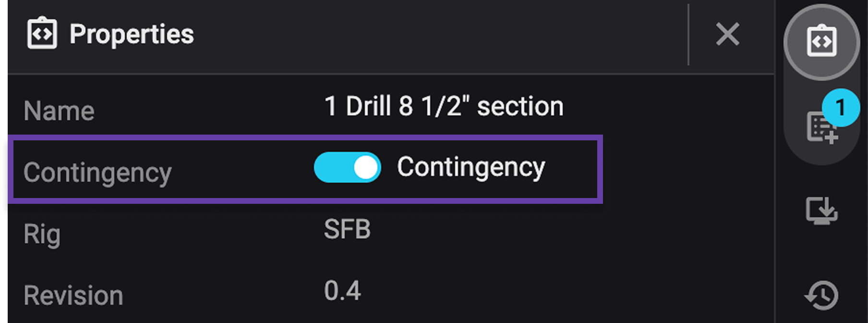
Task: Open the Properties sidebar button
Action: (821, 42)
